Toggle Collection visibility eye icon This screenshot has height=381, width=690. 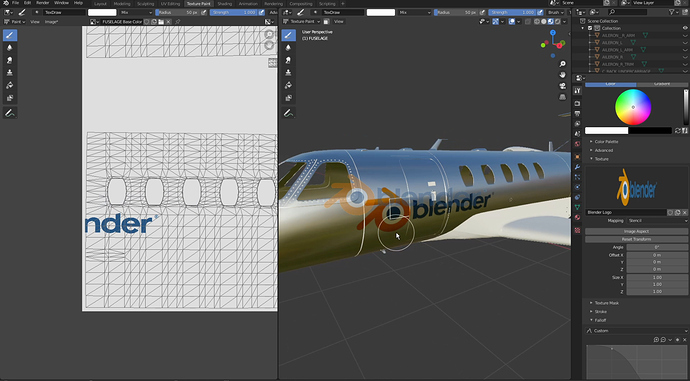click(x=685, y=28)
